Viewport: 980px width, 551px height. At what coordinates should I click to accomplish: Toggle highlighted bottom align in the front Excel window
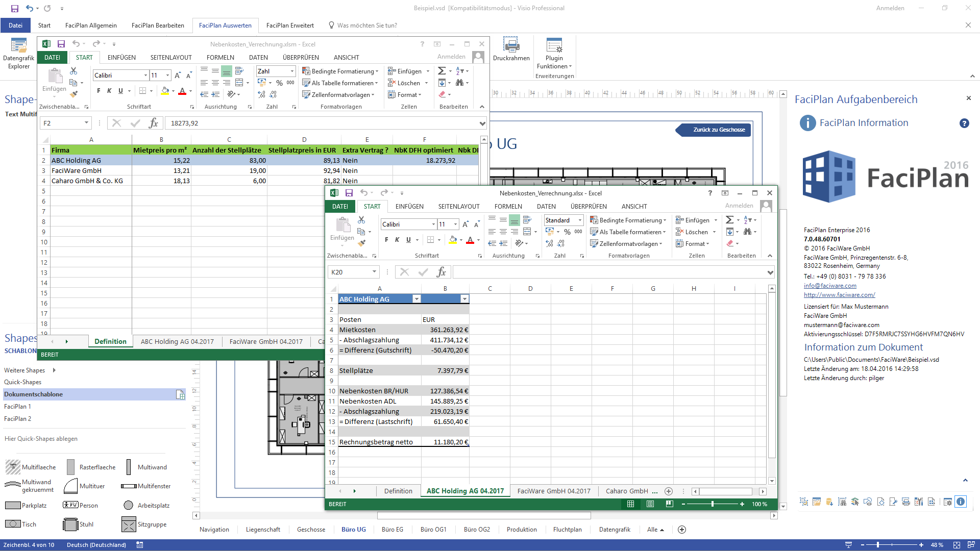[514, 220]
